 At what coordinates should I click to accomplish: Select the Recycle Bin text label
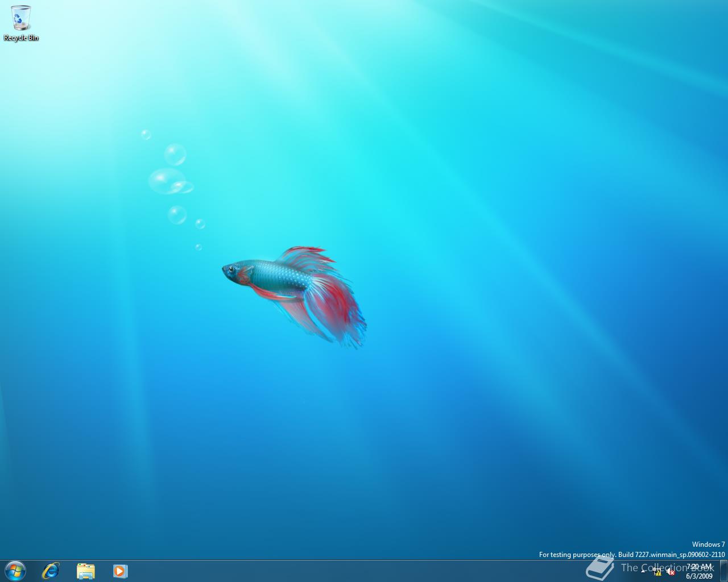(21, 38)
